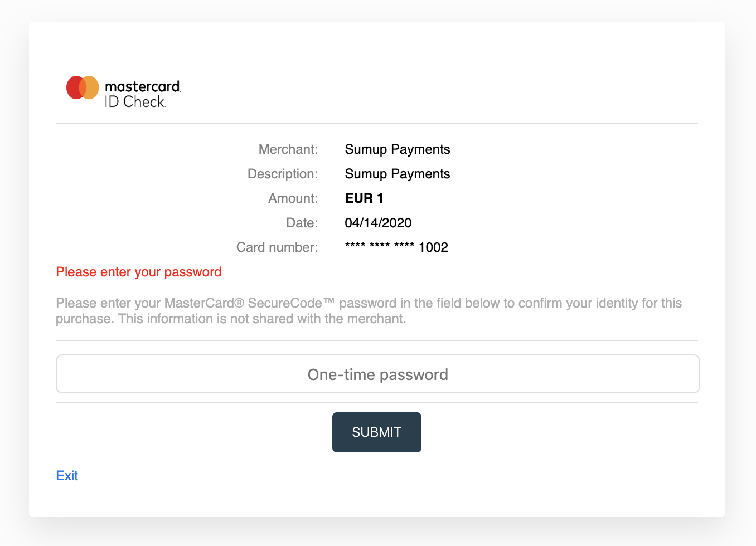Click the red password error message
This screenshot has height=546, width=756.
(x=139, y=272)
